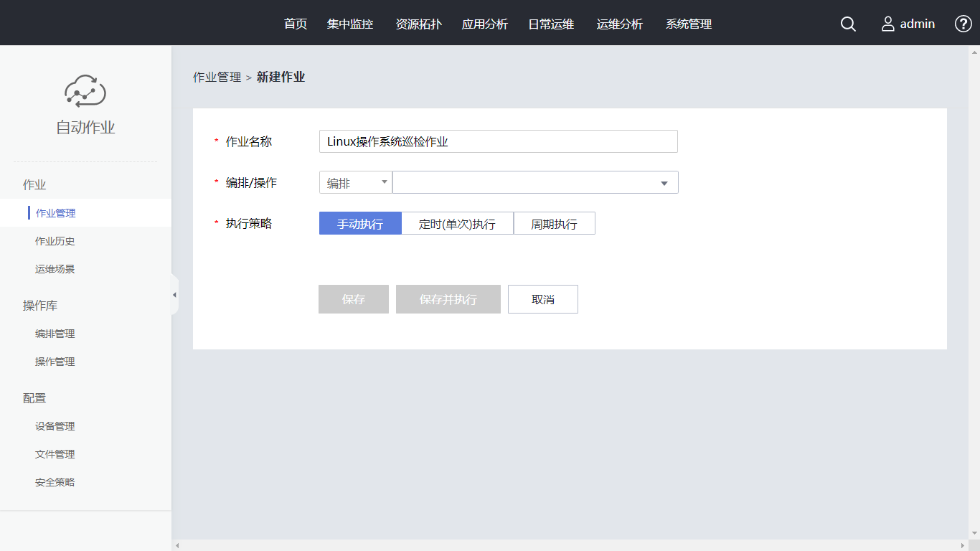The width and height of the screenshot is (980, 551).
Task: Choose the 周期执行 periodic strategy
Action: coord(554,224)
